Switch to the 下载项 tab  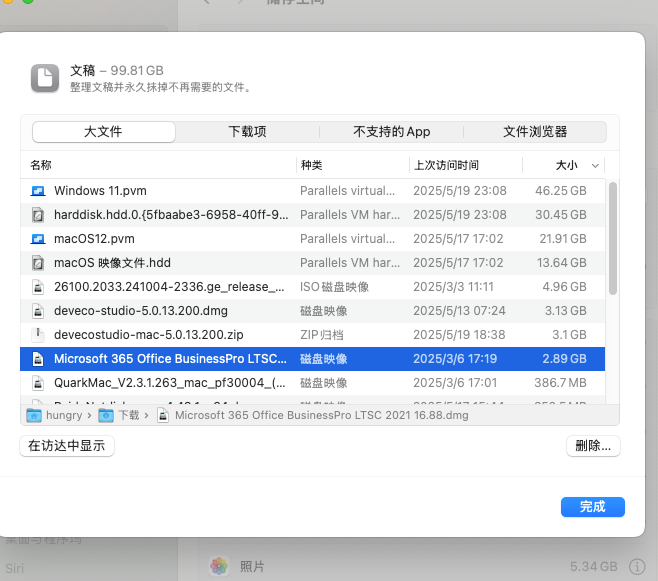247,132
